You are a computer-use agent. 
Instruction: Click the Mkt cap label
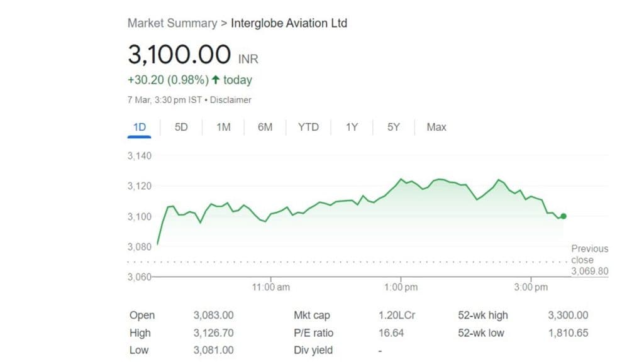(311, 315)
